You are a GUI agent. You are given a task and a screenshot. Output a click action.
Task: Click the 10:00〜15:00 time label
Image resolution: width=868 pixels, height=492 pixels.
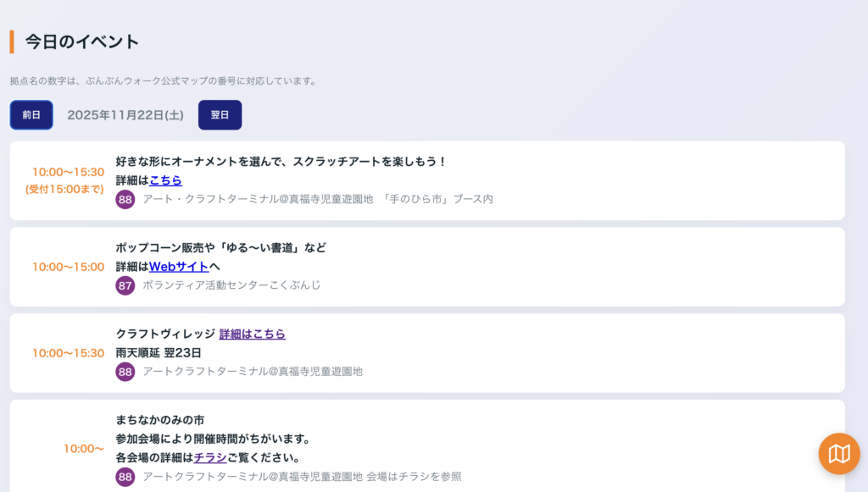[x=68, y=267]
